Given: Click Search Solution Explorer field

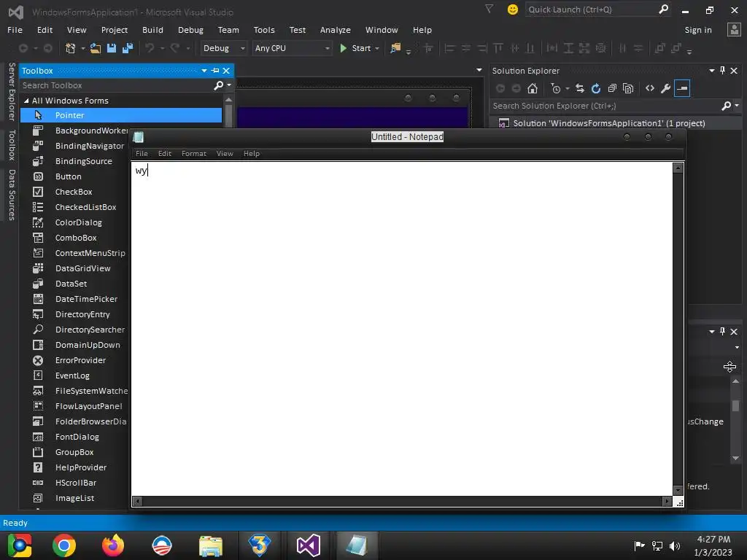Looking at the screenshot, I should click(x=605, y=106).
